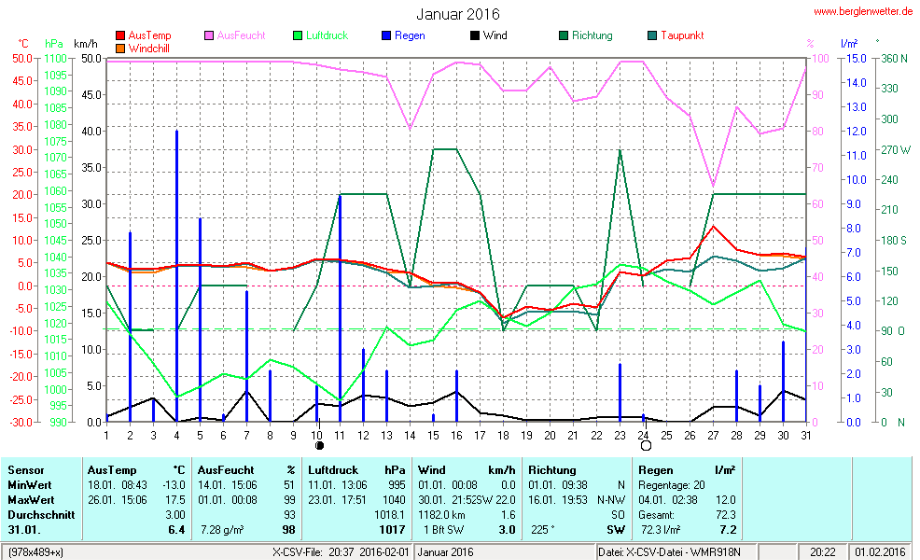Click the Januar 2016 chart title
Viewport: 920px width, 560px height.
458,14
